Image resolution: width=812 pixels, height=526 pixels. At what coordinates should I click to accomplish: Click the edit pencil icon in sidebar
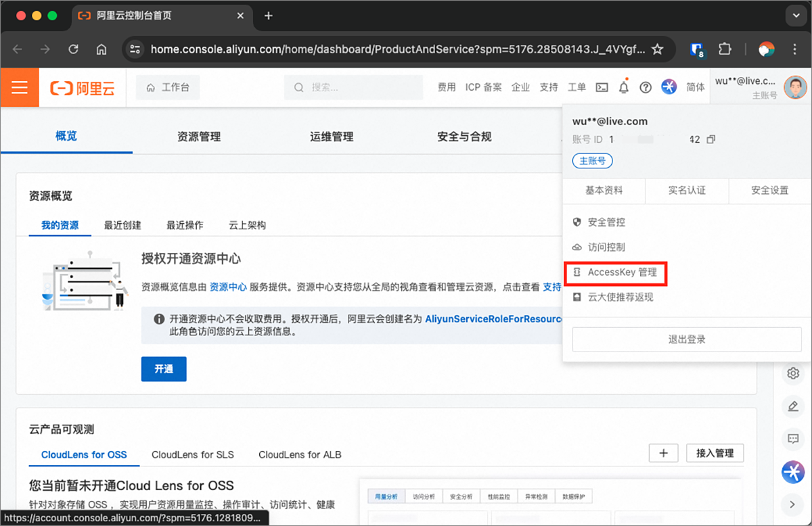(793, 406)
